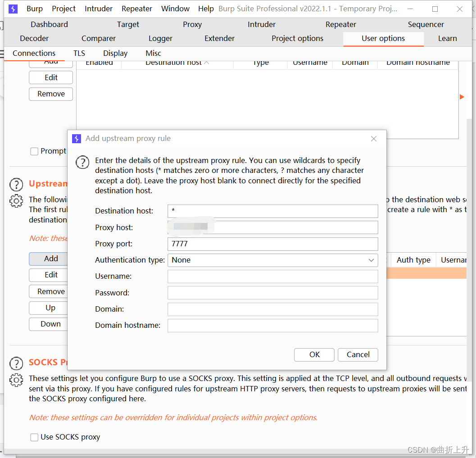
Task: Focus the Domain field
Action: pos(272,309)
